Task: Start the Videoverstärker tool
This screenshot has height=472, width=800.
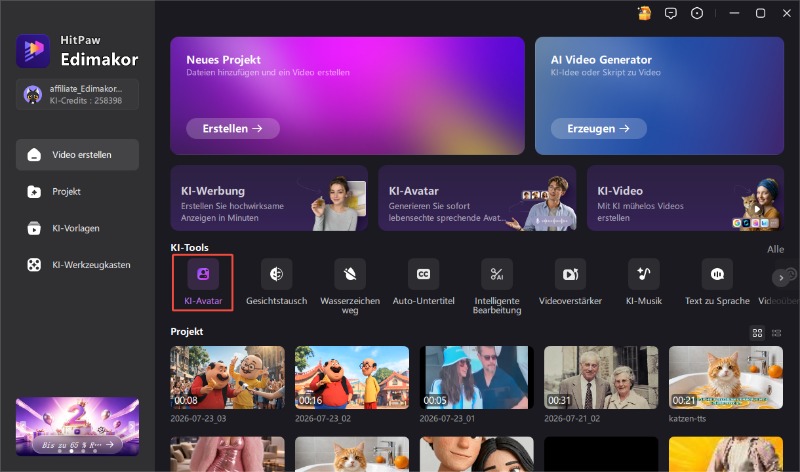Action: coord(570,274)
